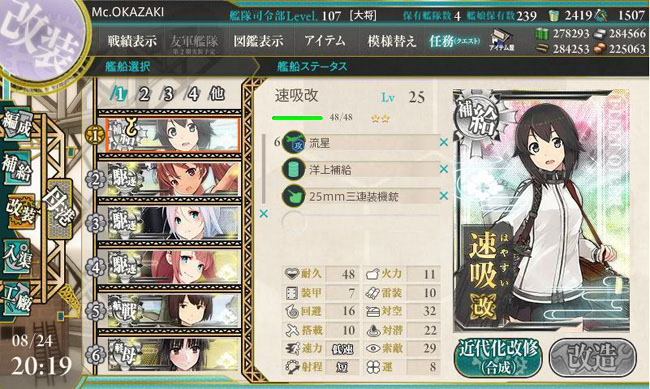Switch to the 他 (other) ships tab

point(217,94)
